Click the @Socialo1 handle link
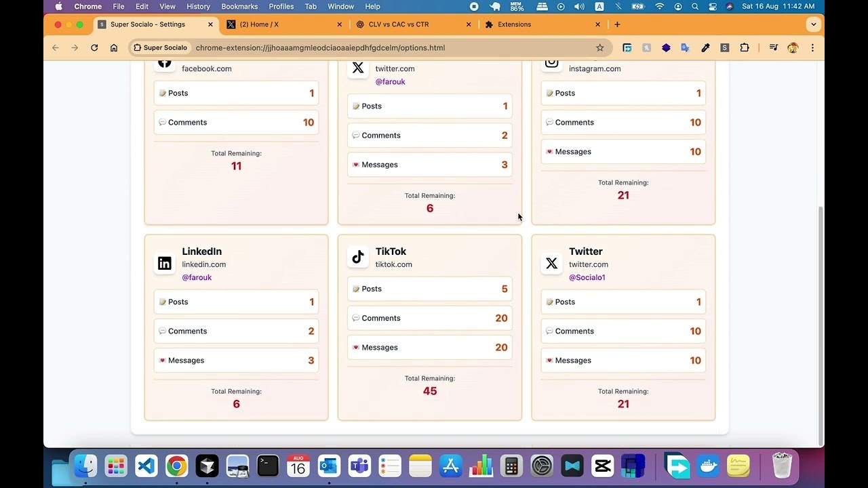Screen dimensions: 868x488 point(587,277)
